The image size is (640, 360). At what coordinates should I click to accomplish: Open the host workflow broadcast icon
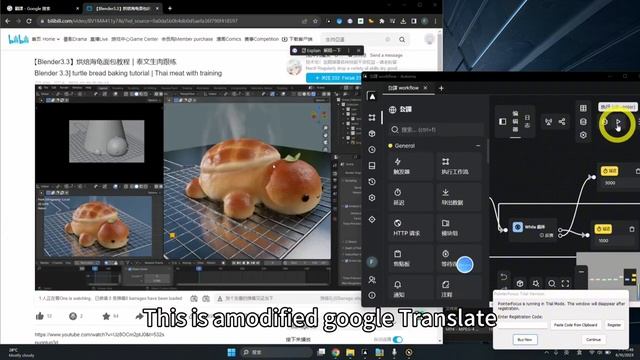(x=549, y=122)
